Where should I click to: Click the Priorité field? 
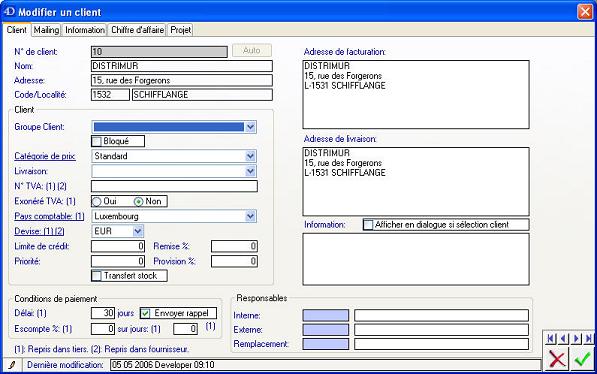pyautogui.click(x=118, y=261)
